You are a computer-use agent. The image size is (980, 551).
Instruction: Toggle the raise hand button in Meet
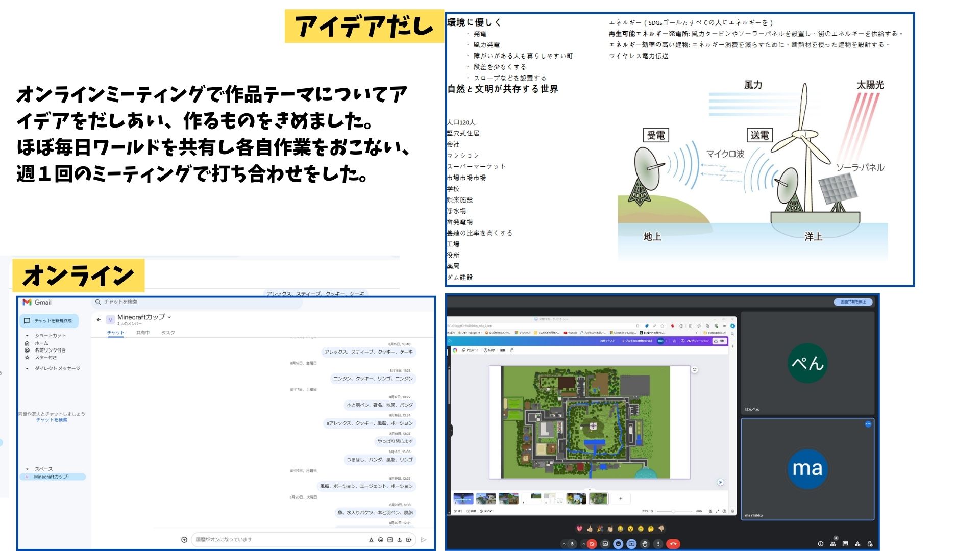(x=645, y=544)
